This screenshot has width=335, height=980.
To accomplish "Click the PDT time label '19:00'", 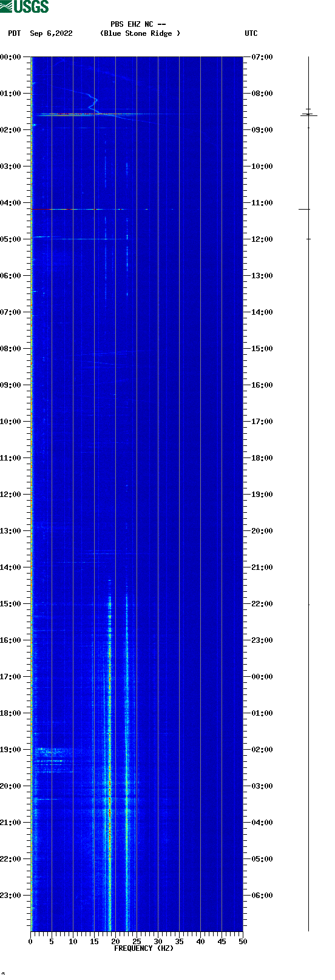I will point(11,750).
